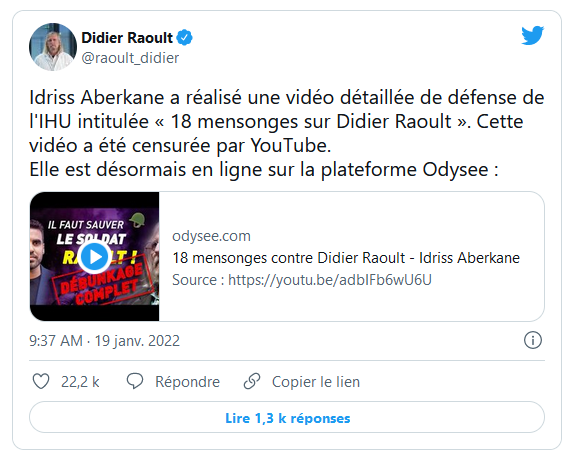Open Didier Raoult's profile picture
The image size is (588, 464).
[x=53, y=47]
